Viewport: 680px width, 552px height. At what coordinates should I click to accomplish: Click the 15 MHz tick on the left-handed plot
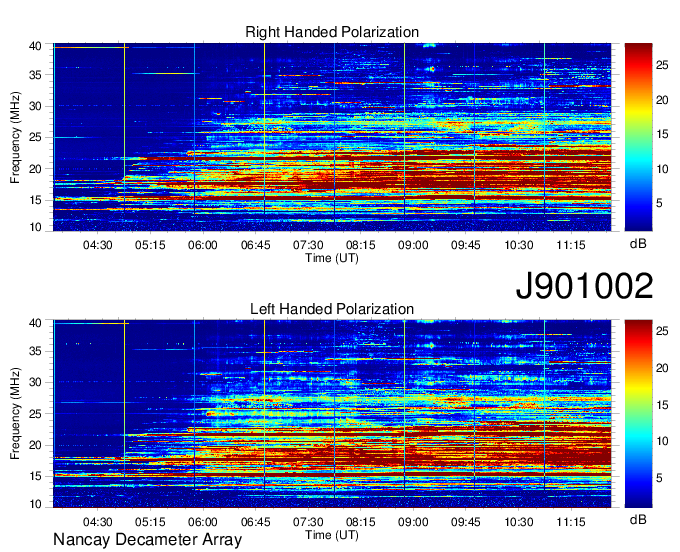pos(35,476)
